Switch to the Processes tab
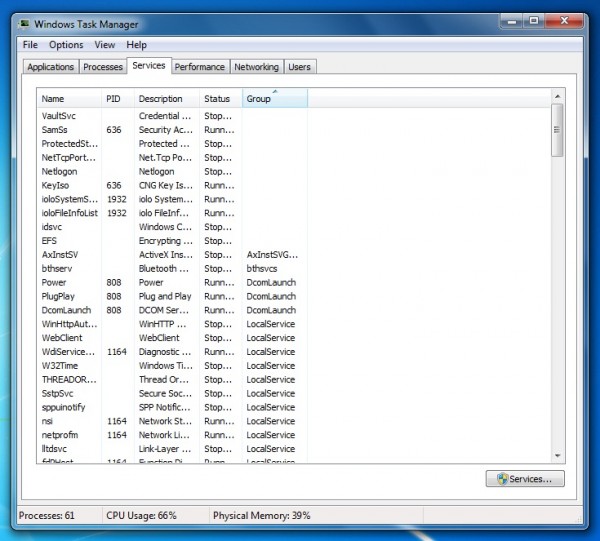 [103, 67]
